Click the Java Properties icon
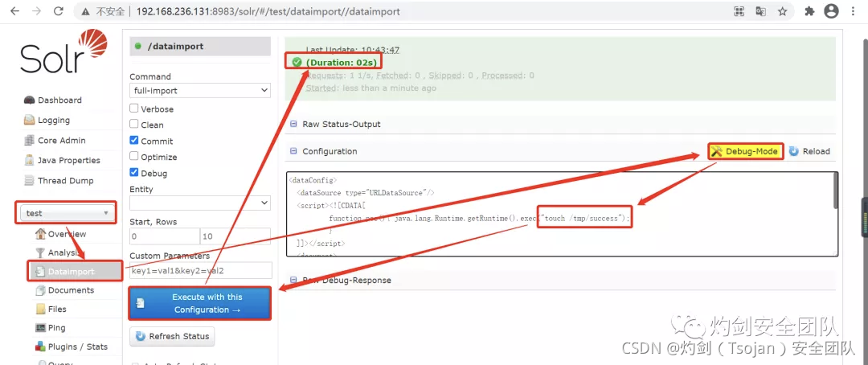The width and height of the screenshot is (868, 365). (30, 161)
